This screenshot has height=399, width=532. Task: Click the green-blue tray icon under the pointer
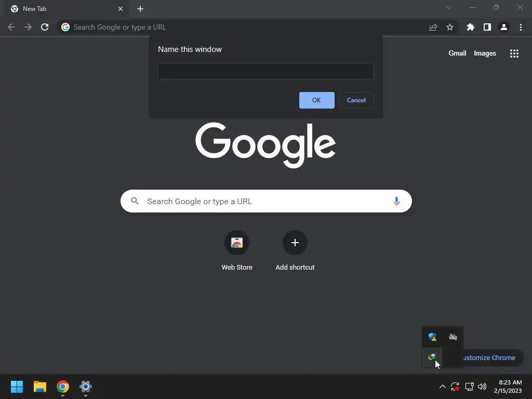tap(432, 357)
